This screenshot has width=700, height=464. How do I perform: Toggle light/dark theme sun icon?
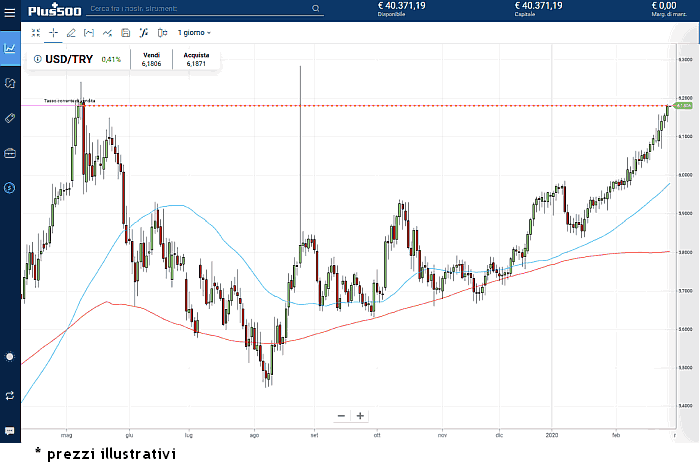click(10, 356)
